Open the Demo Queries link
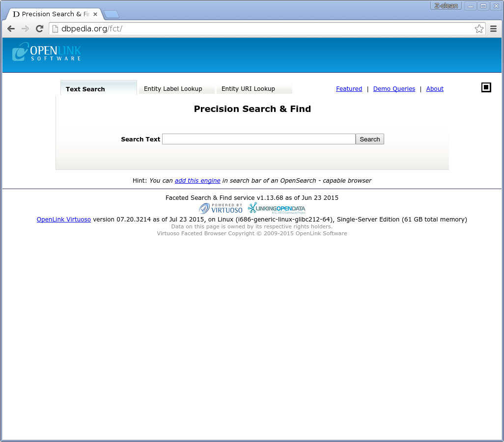This screenshot has height=442, width=504. (394, 89)
